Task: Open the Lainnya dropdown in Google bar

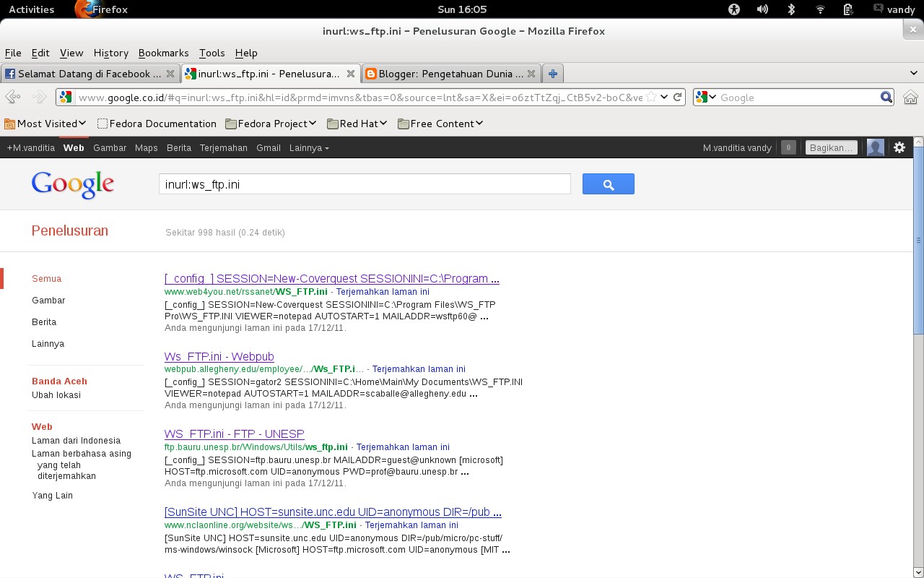Action: pos(309,147)
